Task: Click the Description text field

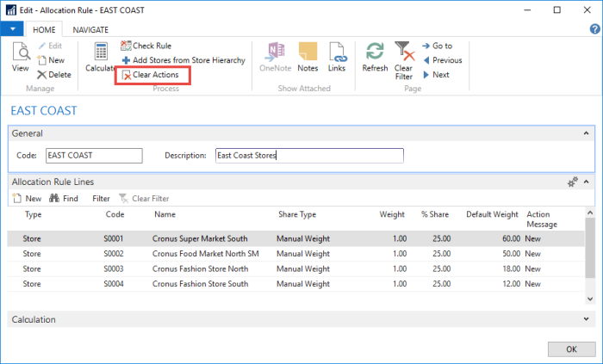Action: 308,156
